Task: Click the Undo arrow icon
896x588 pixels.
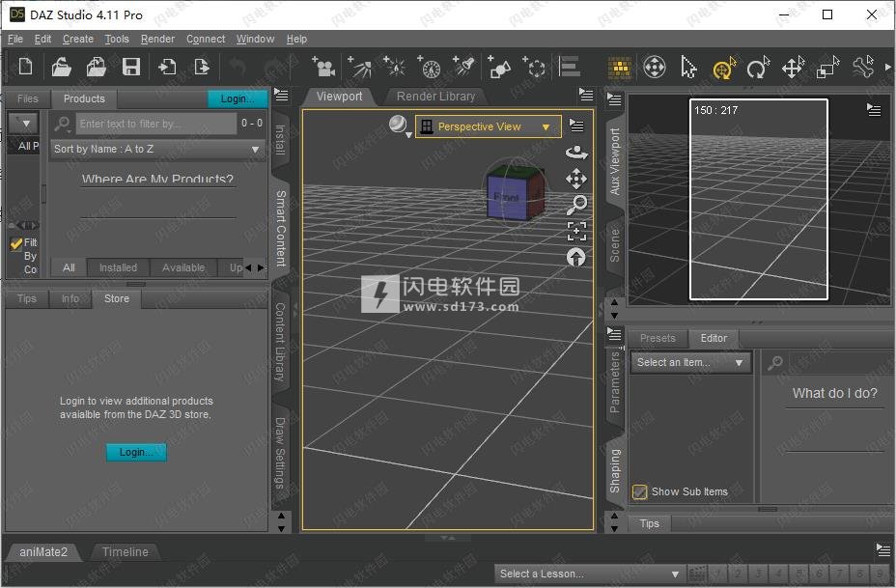Action: point(238,67)
